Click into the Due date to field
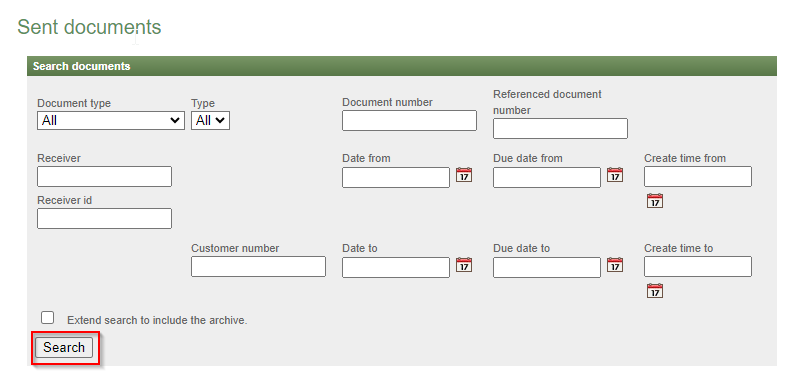Viewport: 810px width, 388px height. point(547,267)
